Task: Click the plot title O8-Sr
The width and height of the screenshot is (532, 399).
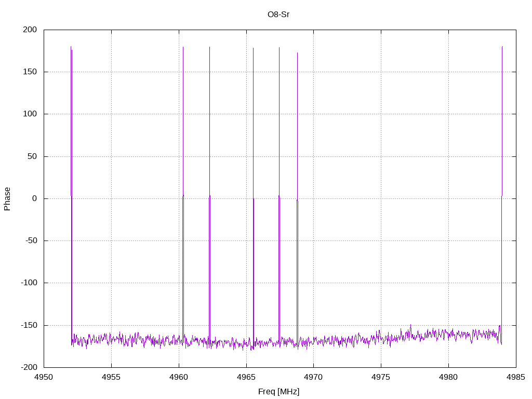Action: tap(278, 14)
